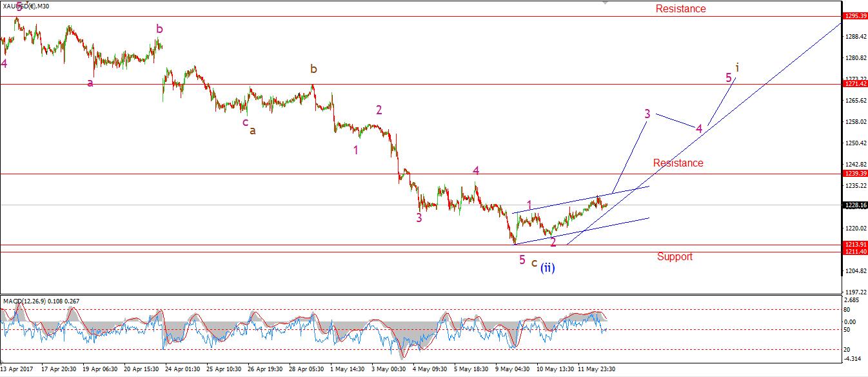Click the magenta wave 4 projection label

click(x=699, y=128)
